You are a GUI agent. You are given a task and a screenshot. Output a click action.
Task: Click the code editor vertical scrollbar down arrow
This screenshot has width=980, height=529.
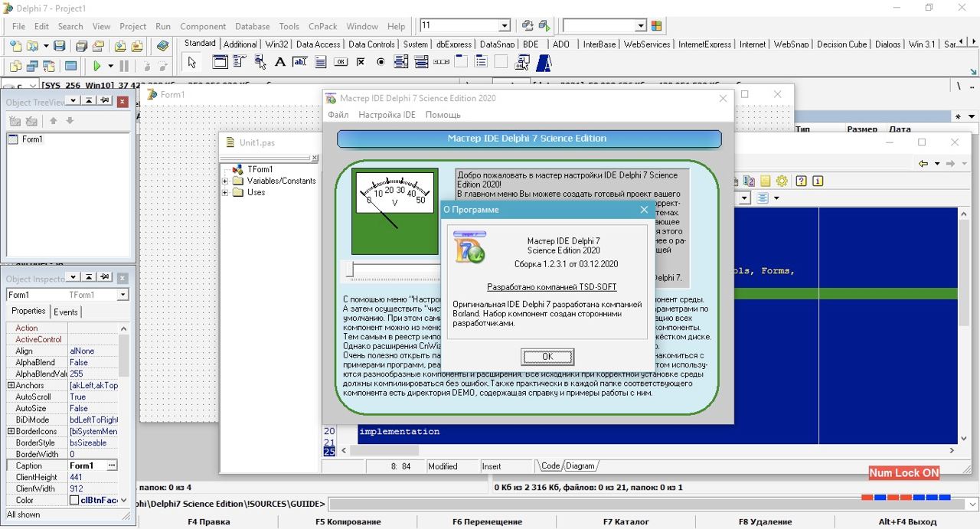pyautogui.click(x=964, y=438)
